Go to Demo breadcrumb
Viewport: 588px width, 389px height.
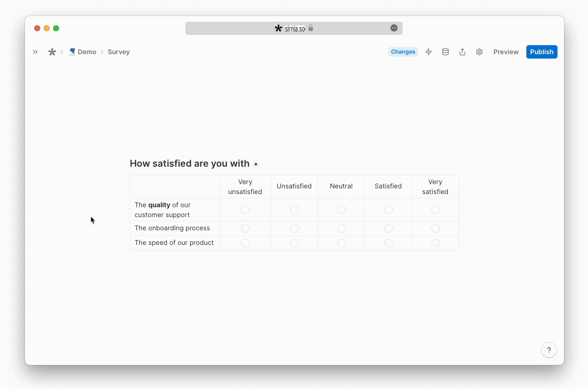(87, 52)
